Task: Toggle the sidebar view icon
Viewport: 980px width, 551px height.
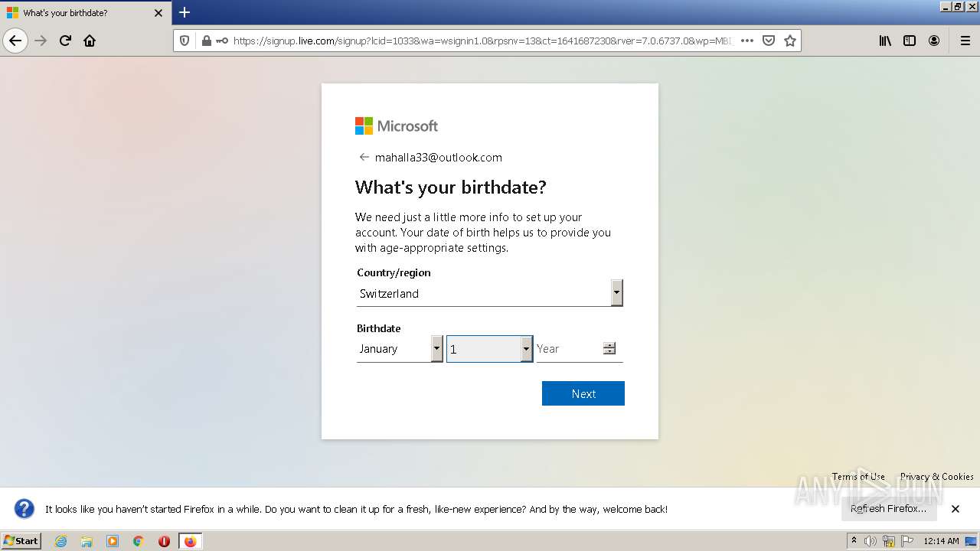Action: pos(910,41)
